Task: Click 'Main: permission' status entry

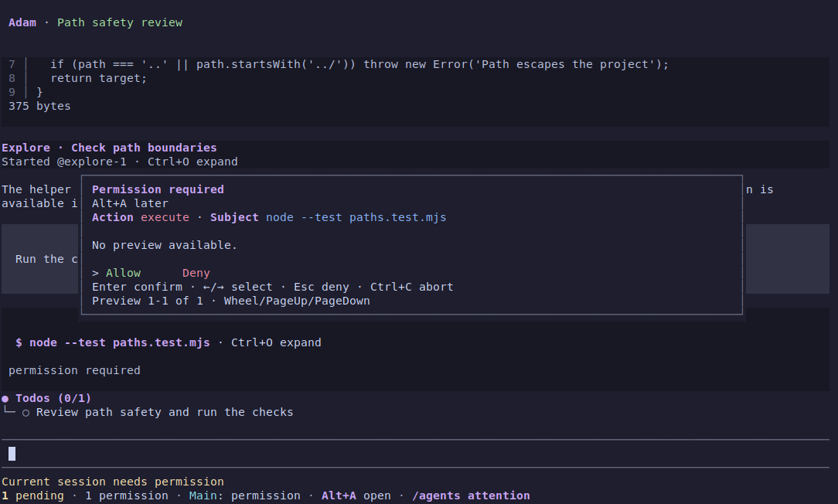Action: coord(245,495)
